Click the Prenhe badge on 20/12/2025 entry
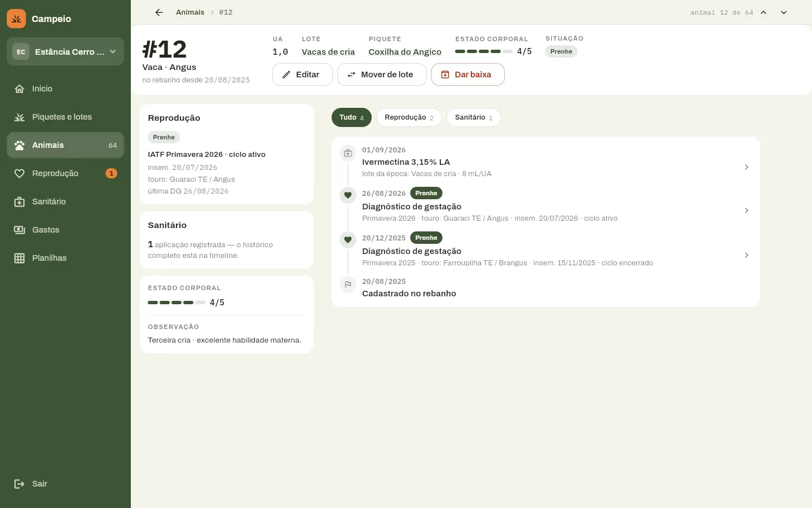812x508 pixels. 426,238
